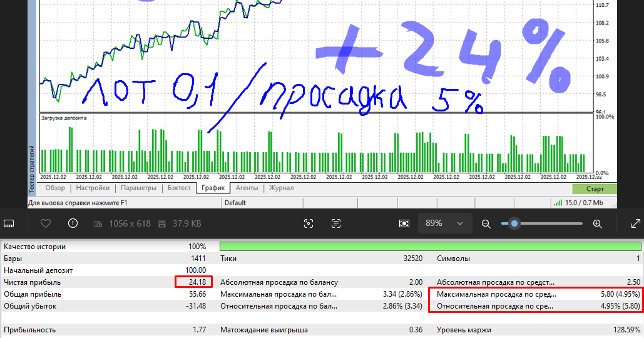The height and width of the screenshot is (338, 644).
Task: Click the value 2.86% (3.34)
Action: pyautogui.click(x=402, y=306)
